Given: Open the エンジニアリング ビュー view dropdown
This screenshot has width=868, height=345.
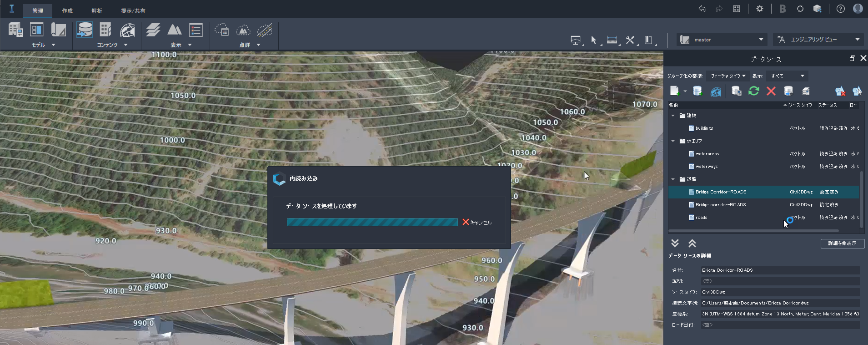Looking at the screenshot, I should click(x=818, y=40).
